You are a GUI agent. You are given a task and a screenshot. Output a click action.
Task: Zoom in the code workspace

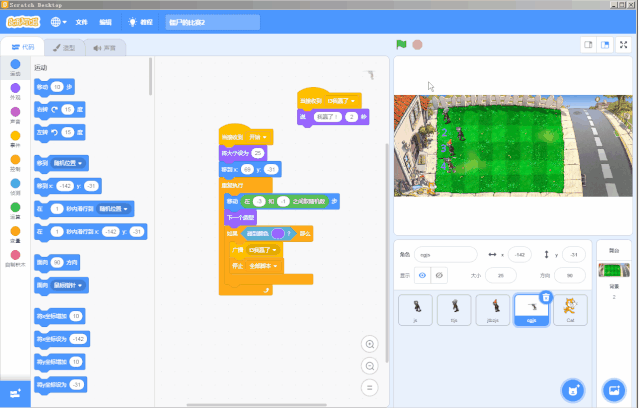[370, 344]
